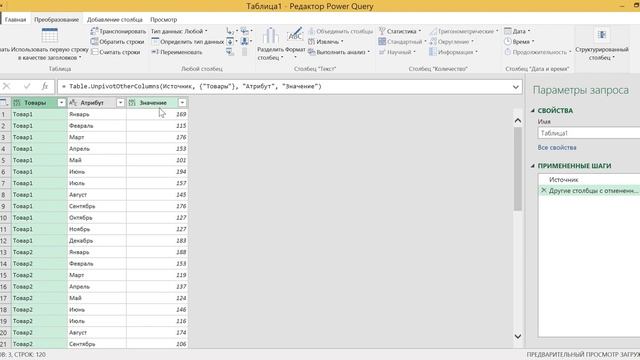The width and height of the screenshot is (640, 360).
Task: Open the 'Тип данных: Любой' dropdown
Action: point(179,31)
